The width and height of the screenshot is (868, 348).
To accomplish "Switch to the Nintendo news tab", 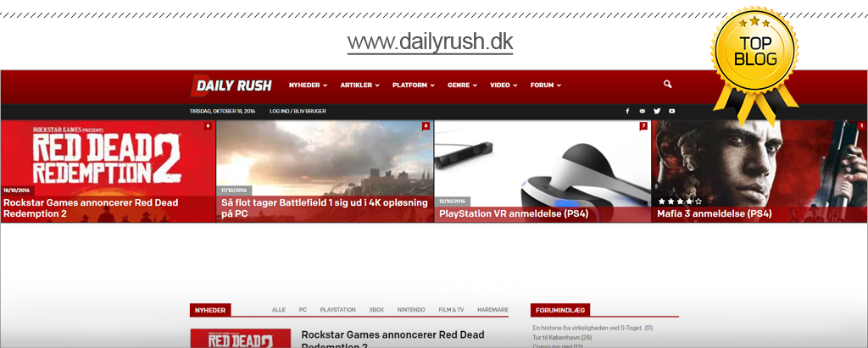I will (411, 310).
